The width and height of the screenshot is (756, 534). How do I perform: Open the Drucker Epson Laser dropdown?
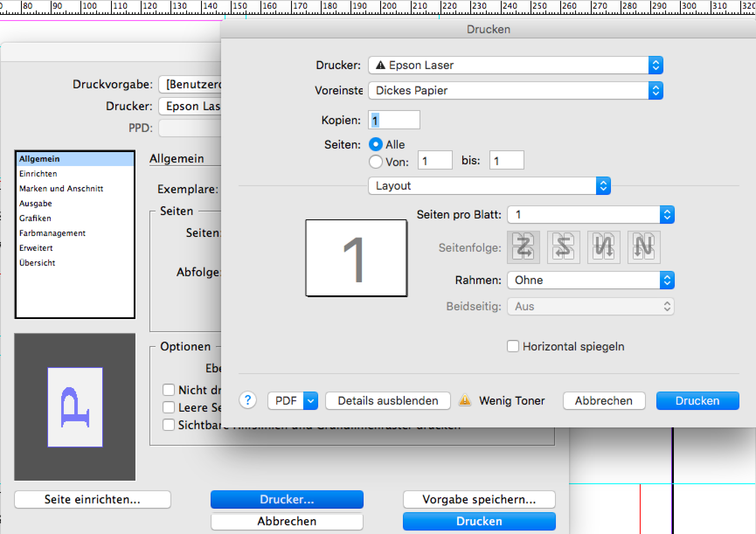(x=516, y=65)
